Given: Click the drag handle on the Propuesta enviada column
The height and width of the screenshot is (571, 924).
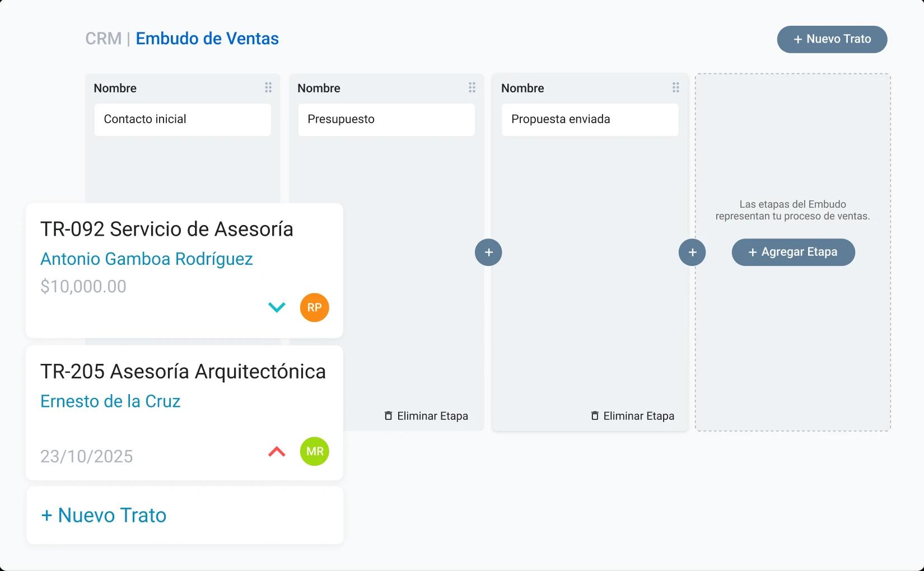Looking at the screenshot, I should [675, 88].
